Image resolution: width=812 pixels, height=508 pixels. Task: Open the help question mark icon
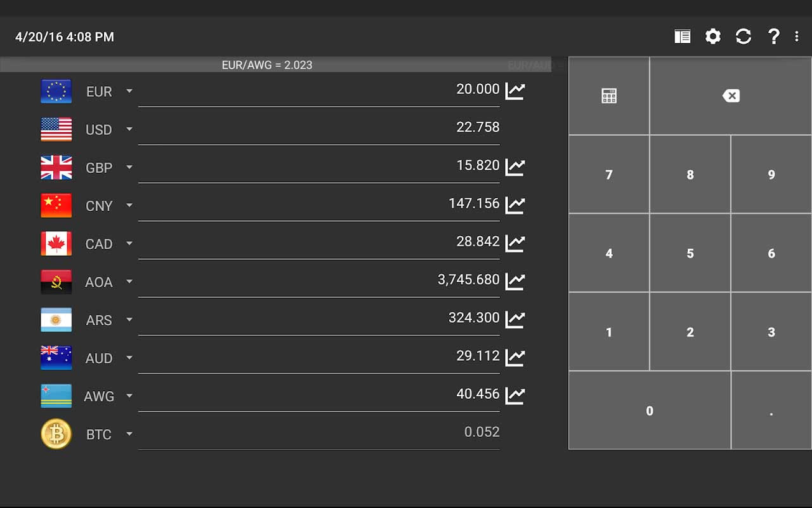(773, 37)
